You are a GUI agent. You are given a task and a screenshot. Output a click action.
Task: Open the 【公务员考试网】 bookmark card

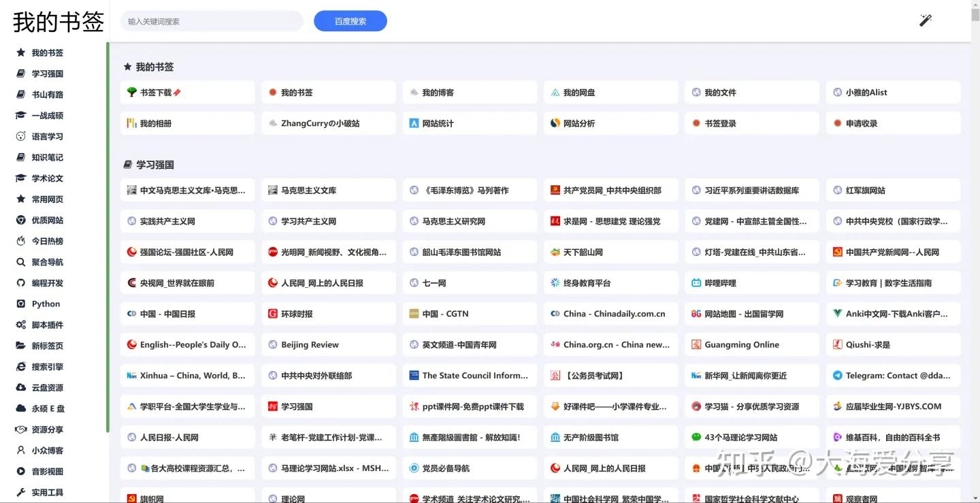pos(611,376)
